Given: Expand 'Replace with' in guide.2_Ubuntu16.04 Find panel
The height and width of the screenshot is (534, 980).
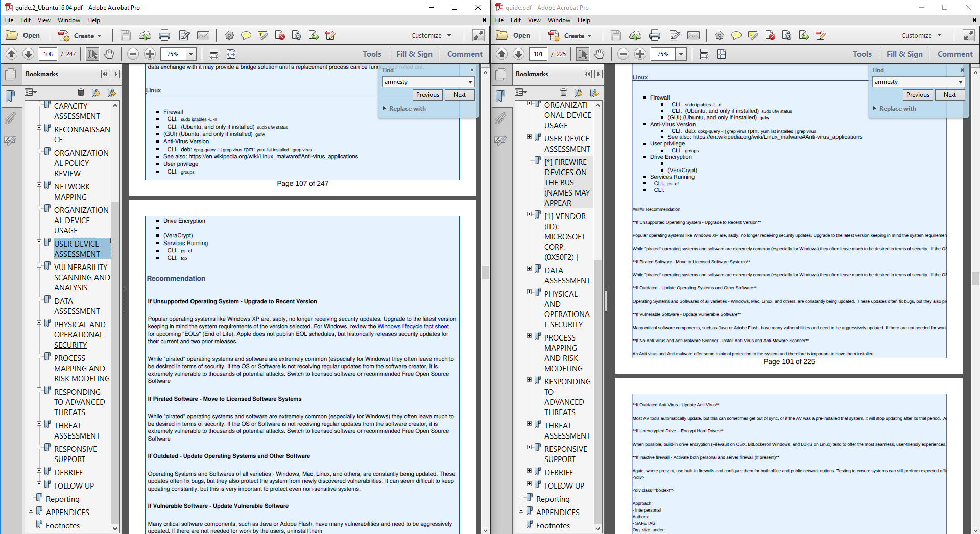Looking at the screenshot, I should (x=385, y=108).
